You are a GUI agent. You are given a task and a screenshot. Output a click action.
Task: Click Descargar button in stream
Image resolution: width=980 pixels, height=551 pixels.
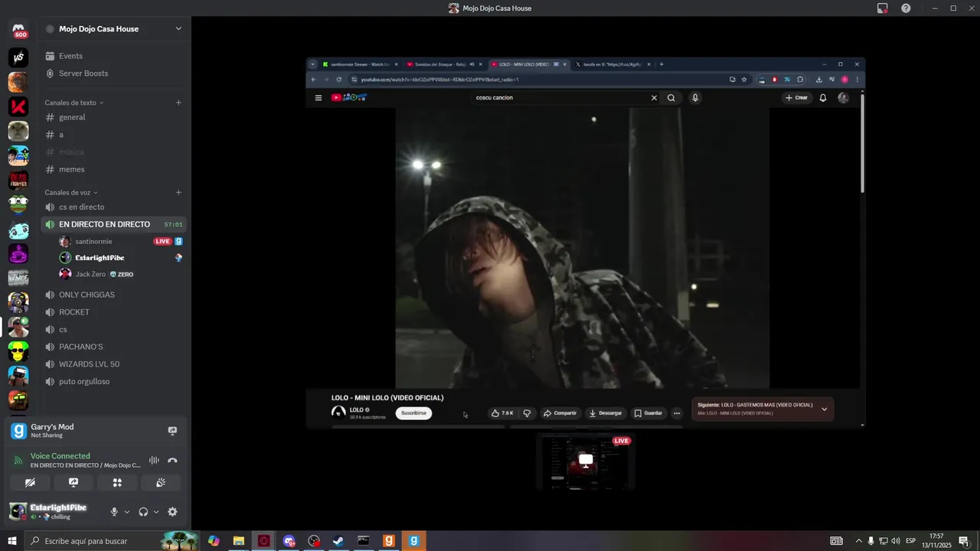pyautogui.click(x=606, y=413)
